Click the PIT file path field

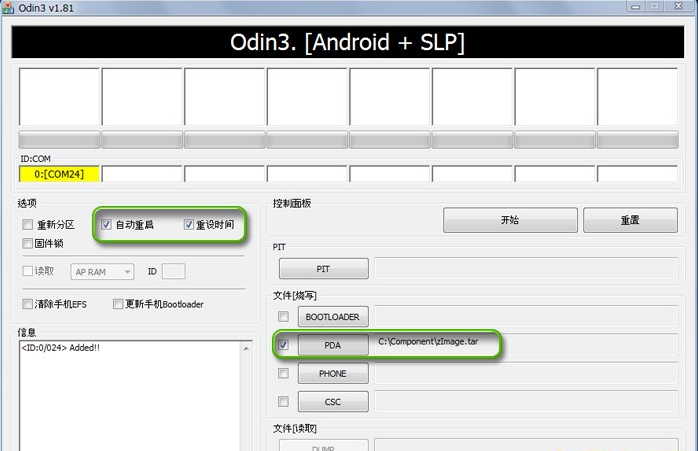point(526,268)
